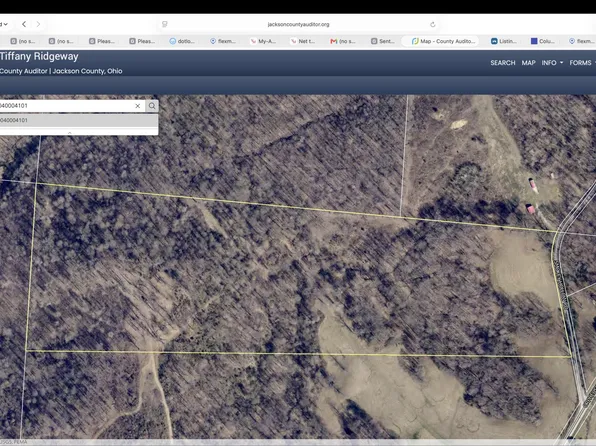Collapse the search results with the up chevron
596x446 pixels.
[70, 132]
